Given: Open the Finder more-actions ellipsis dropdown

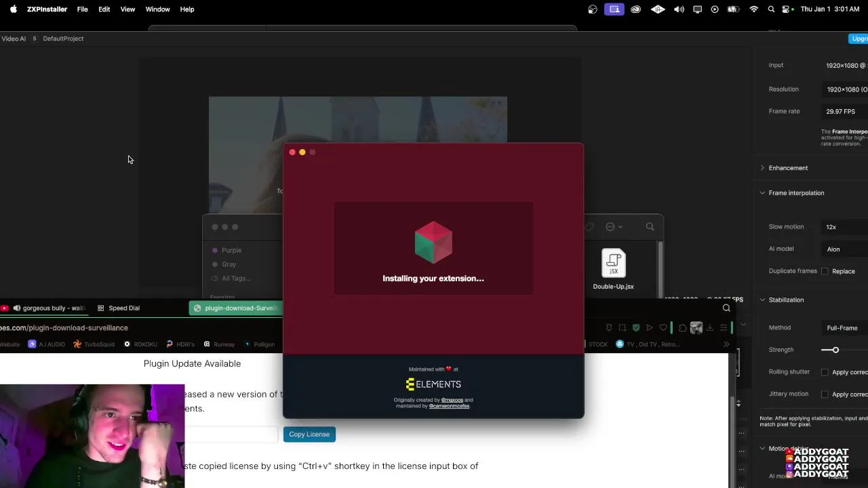Looking at the screenshot, I should [x=614, y=227].
